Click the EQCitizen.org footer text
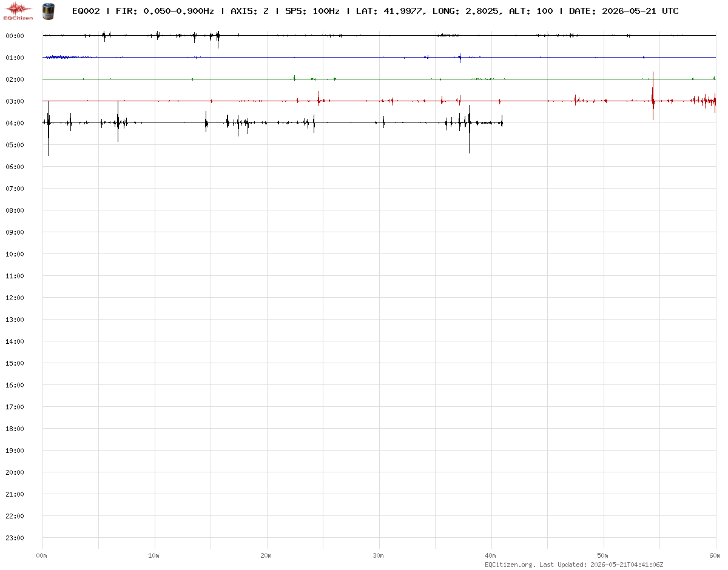Viewport: 728px width, 570px height. coord(510,565)
